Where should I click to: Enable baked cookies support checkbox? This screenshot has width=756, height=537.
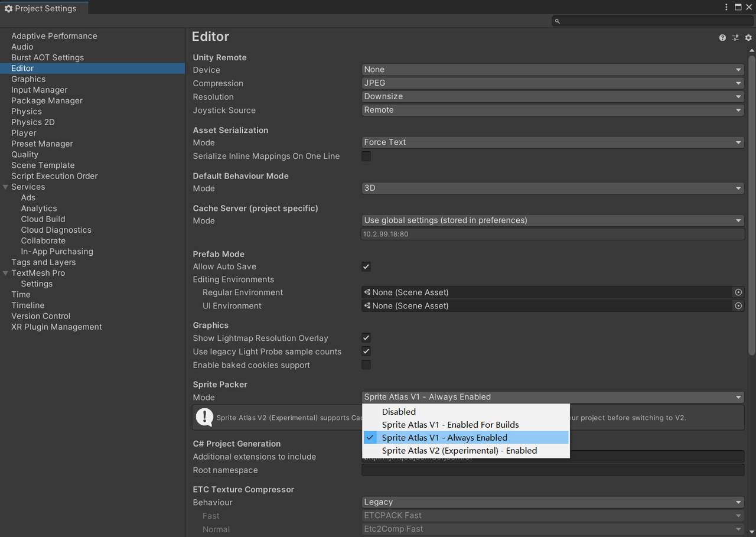[x=366, y=365]
